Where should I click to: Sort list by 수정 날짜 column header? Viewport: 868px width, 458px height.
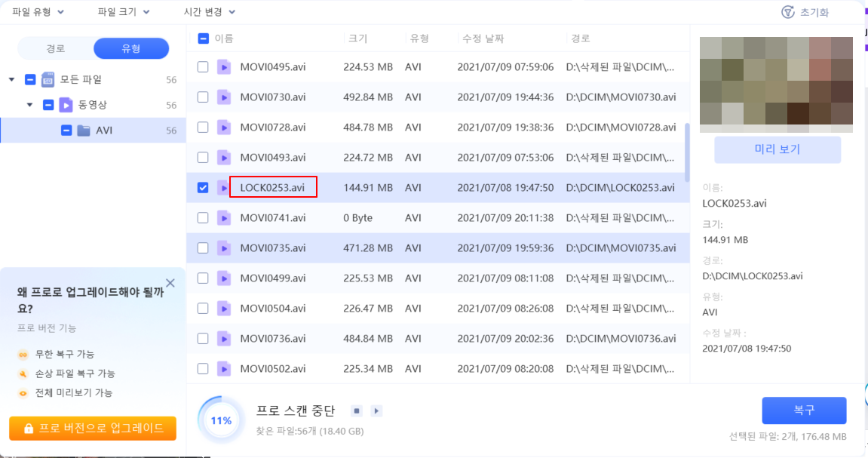coord(483,38)
